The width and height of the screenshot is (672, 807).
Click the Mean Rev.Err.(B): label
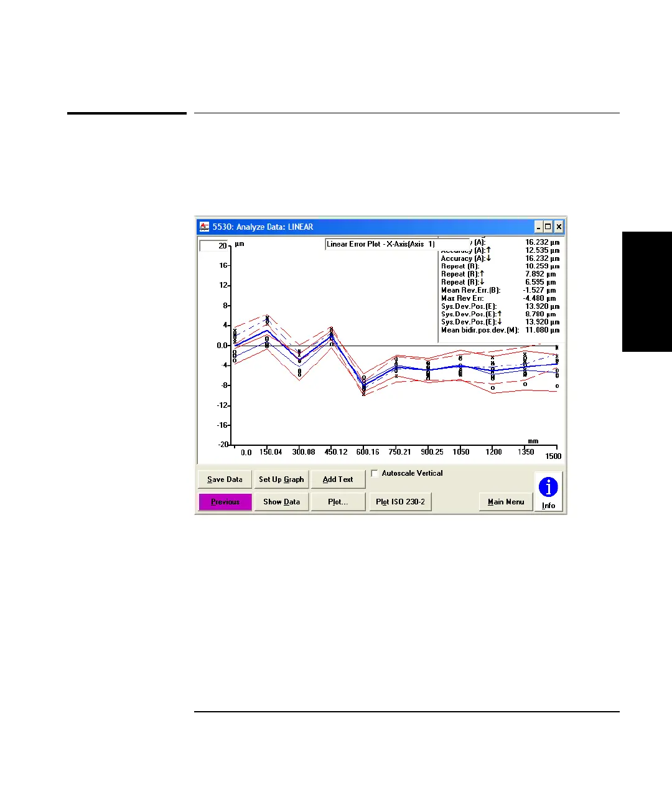(x=471, y=290)
